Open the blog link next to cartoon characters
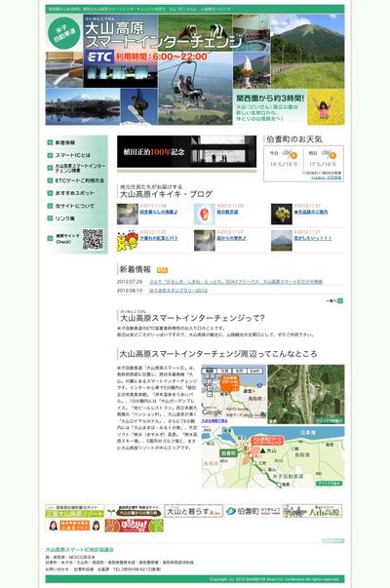 159,238
